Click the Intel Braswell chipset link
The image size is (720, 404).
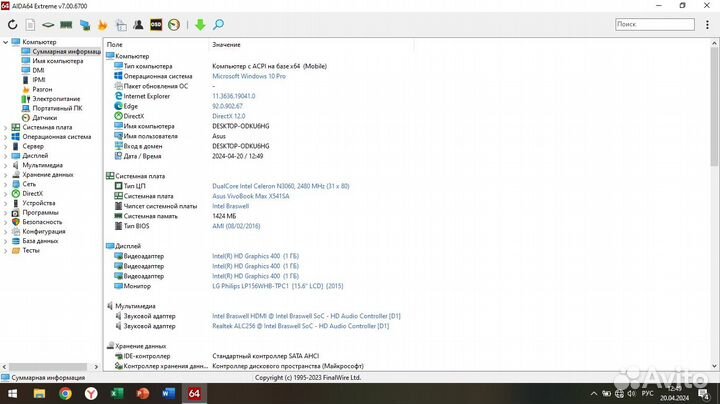[x=231, y=206]
